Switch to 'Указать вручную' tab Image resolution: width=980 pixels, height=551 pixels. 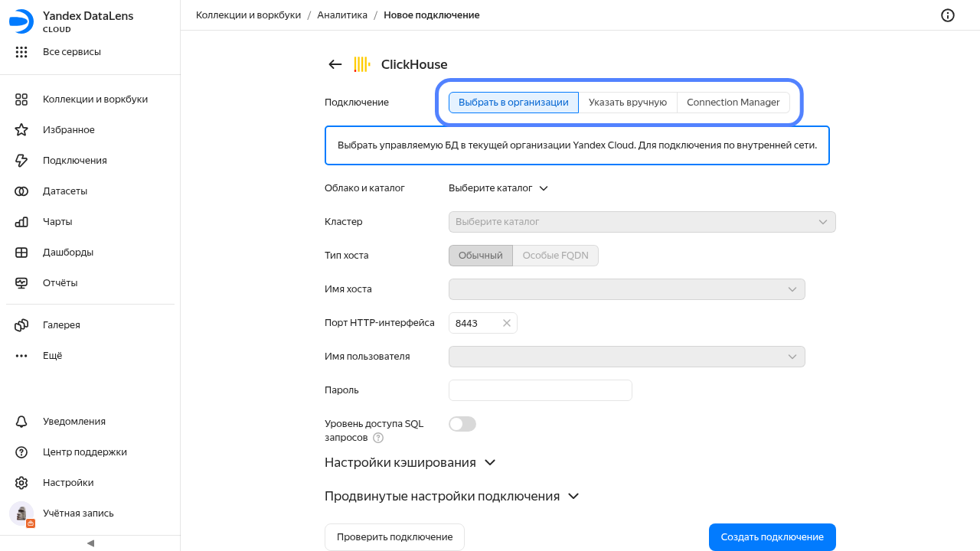click(x=628, y=103)
